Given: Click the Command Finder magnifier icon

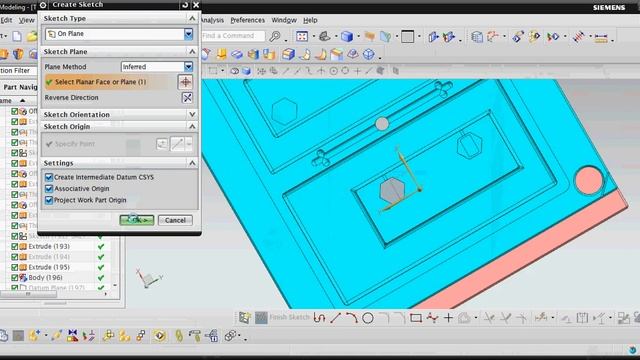Looking at the screenshot, I should [275, 36].
